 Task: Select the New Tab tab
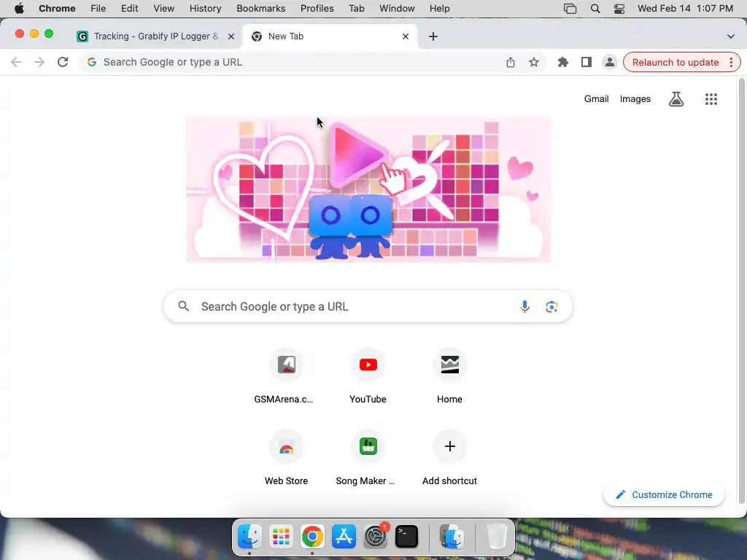(329, 36)
